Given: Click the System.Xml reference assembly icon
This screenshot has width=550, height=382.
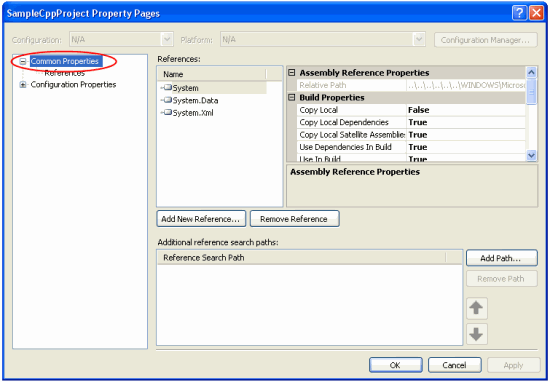Looking at the screenshot, I should tap(167, 112).
